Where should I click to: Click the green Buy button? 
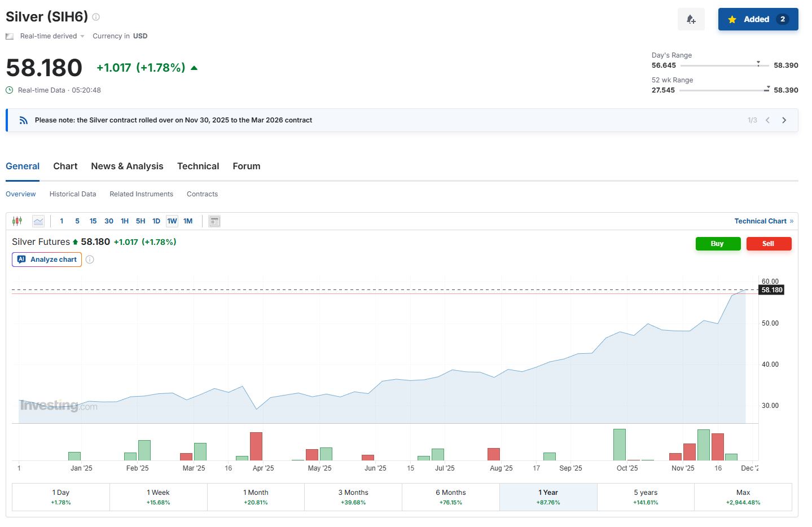[718, 244]
